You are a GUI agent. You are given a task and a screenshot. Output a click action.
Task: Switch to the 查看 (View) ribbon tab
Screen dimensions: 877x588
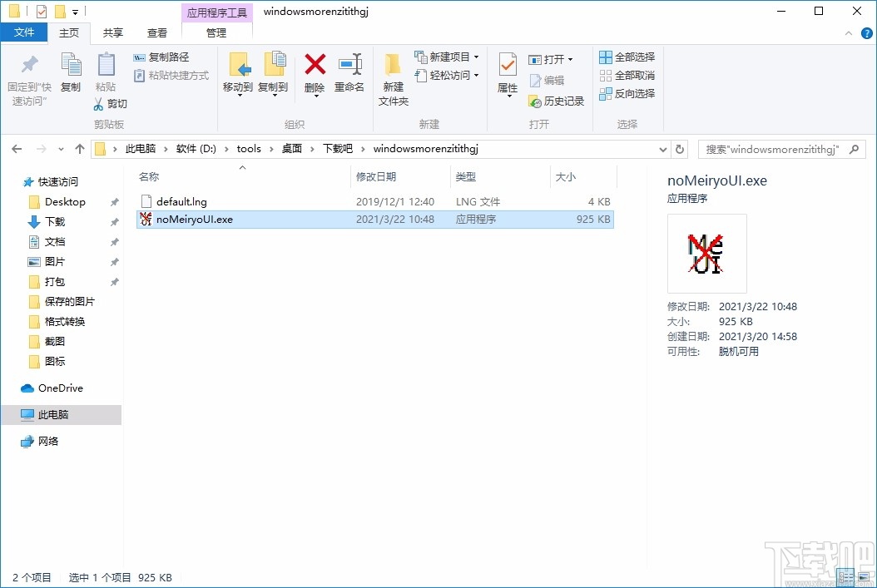pos(157,32)
